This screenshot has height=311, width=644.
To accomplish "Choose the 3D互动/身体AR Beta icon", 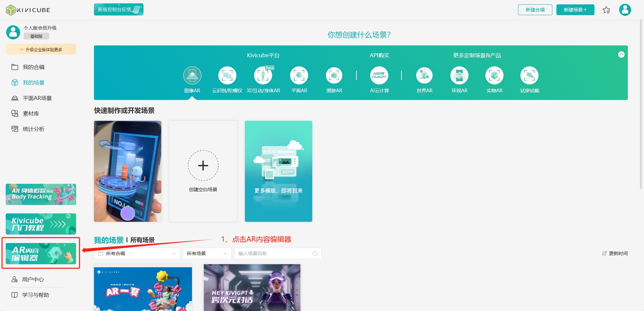I will click(x=263, y=75).
